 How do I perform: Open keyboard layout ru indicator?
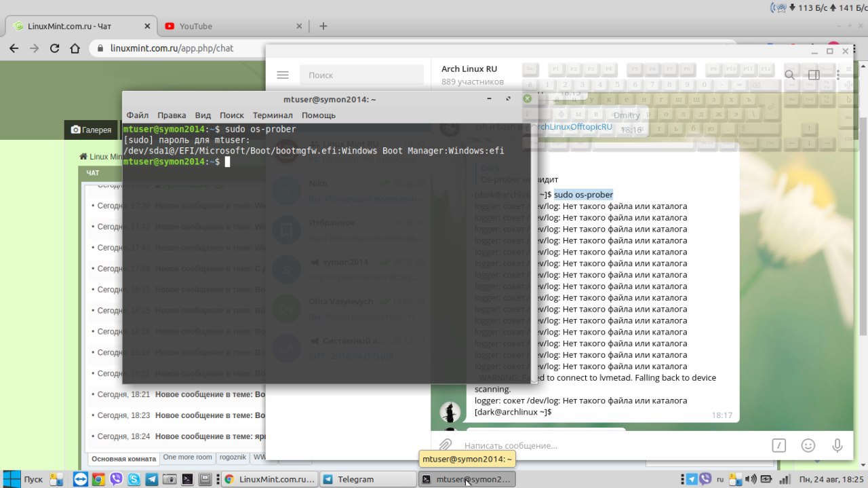(x=722, y=479)
